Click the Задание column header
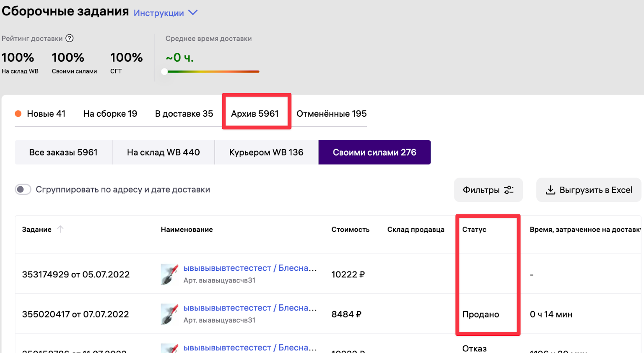The width and height of the screenshot is (644, 353). pyautogui.click(x=37, y=230)
